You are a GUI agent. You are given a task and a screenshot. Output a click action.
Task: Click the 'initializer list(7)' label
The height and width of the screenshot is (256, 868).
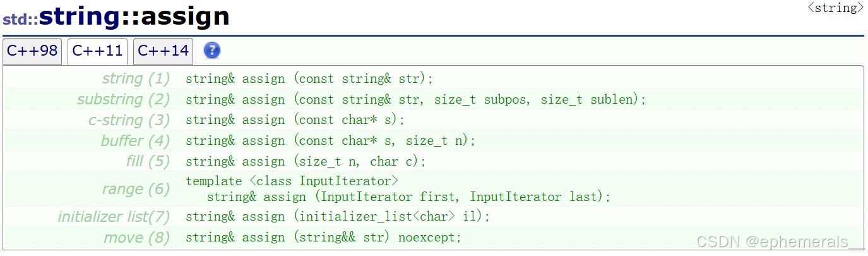(x=114, y=217)
